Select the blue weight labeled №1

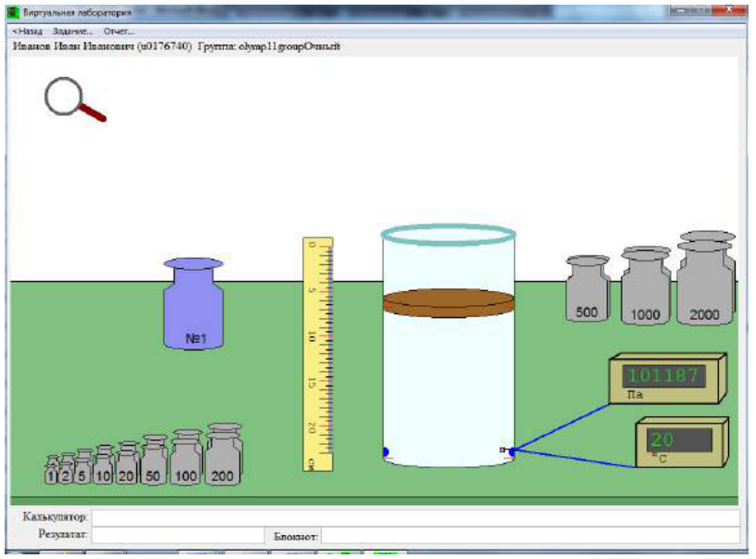[x=193, y=303]
